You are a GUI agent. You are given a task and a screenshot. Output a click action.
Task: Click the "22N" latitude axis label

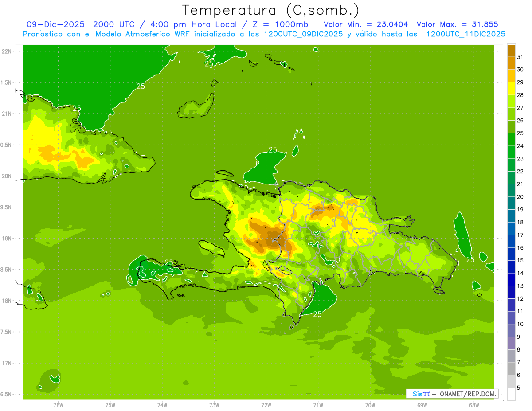[7, 51]
